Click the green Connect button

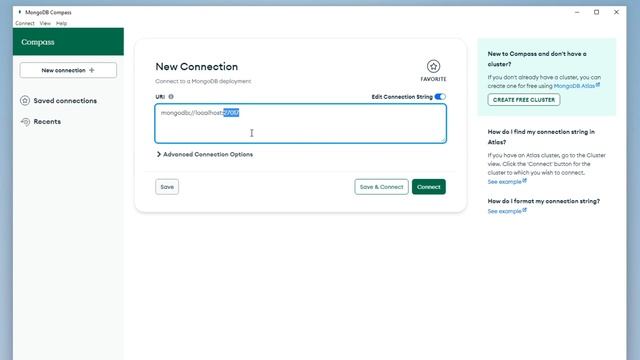pyautogui.click(x=429, y=187)
